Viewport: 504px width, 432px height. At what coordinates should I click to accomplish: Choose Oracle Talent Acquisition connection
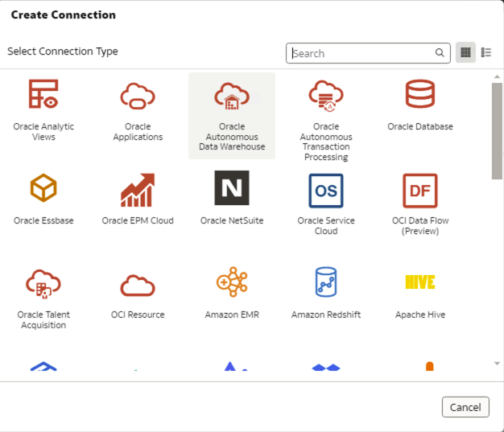click(43, 283)
